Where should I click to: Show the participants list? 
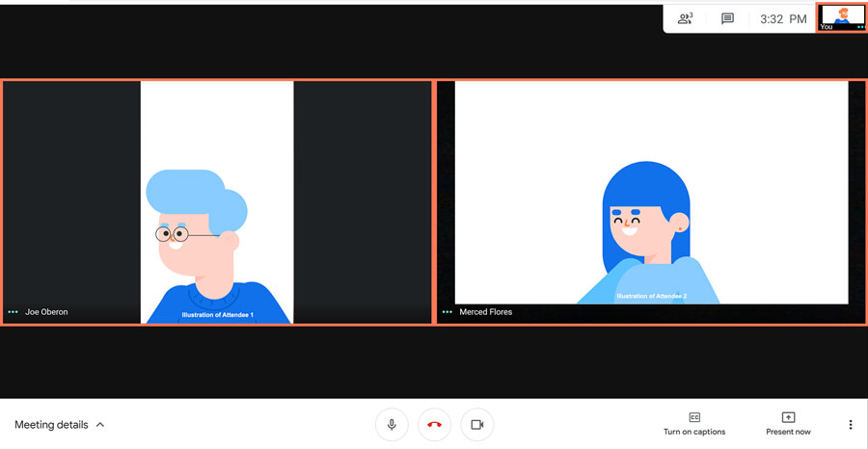pyautogui.click(x=685, y=18)
